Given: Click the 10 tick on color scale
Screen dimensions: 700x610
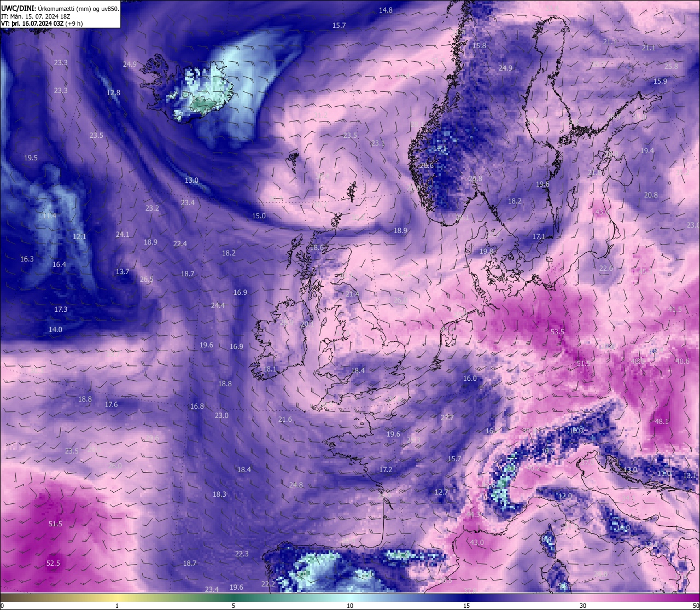Looking at the screenshot, I should 350,606.
